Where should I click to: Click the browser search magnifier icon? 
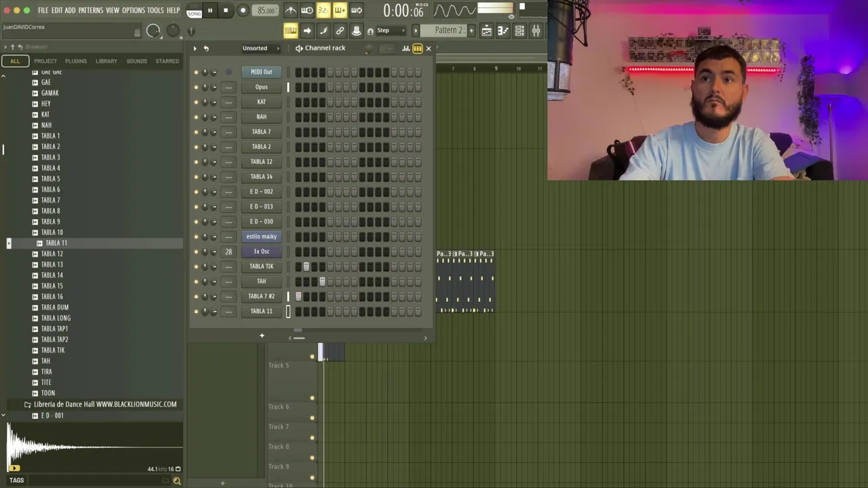(x=177, y=481)
